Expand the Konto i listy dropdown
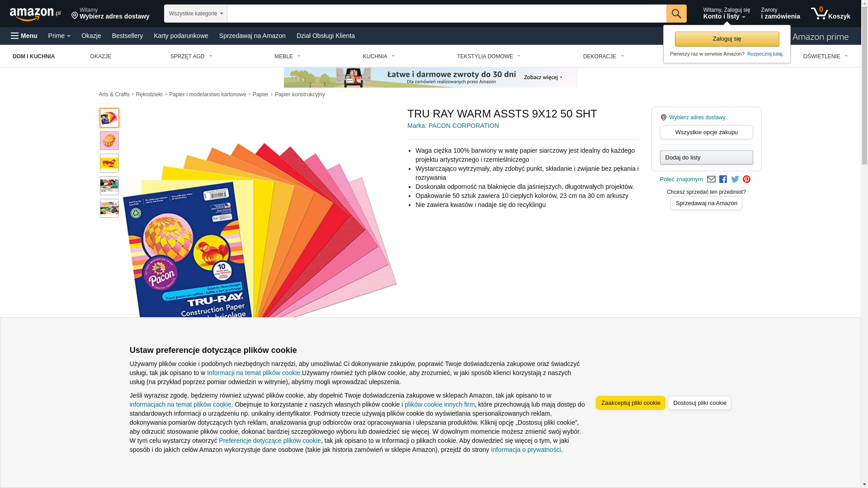The width and height of the screenshot is (868, 488). [726, 14]
